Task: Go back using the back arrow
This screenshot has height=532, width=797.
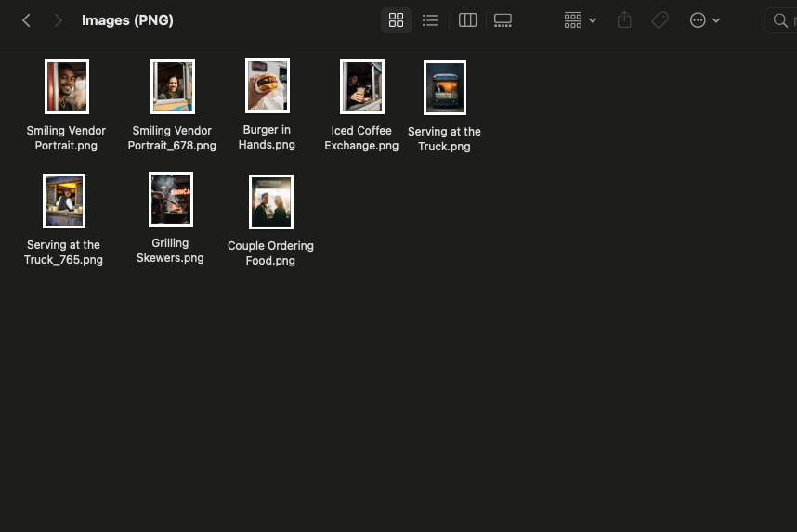Action: tap(26, 20)
